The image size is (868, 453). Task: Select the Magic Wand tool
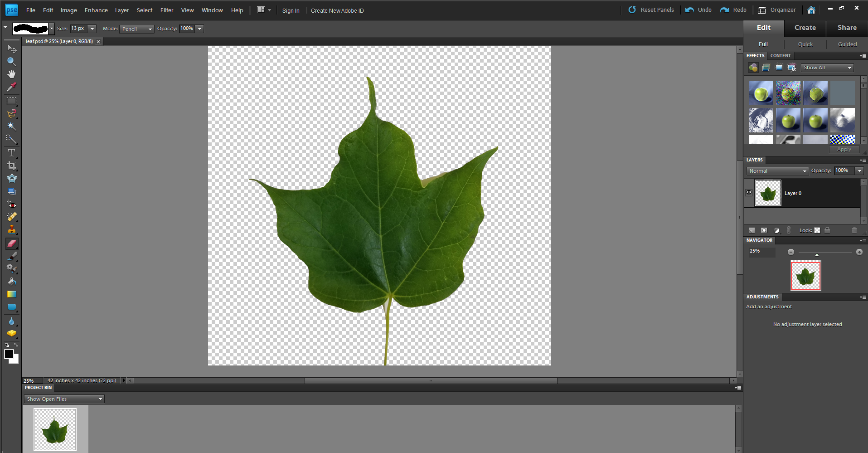(11, 127)
